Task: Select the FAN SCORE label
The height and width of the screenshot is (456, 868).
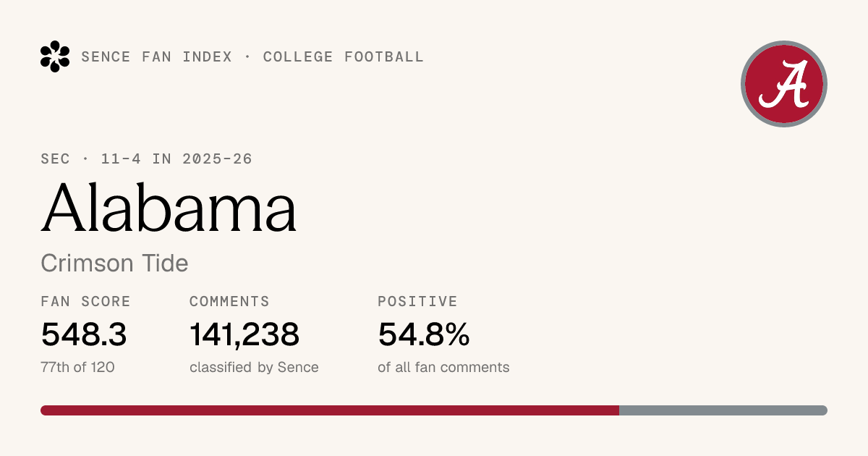Action: [86, 302]
